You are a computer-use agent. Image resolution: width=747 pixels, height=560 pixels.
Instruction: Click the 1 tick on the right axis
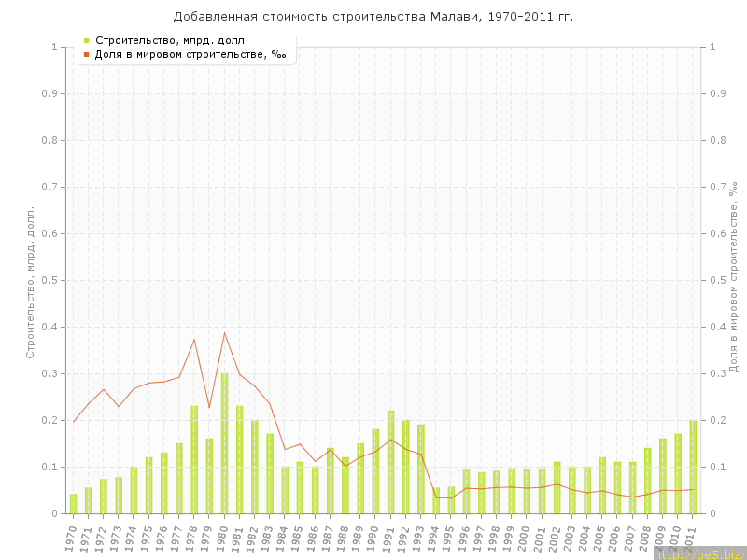(713, 47)
